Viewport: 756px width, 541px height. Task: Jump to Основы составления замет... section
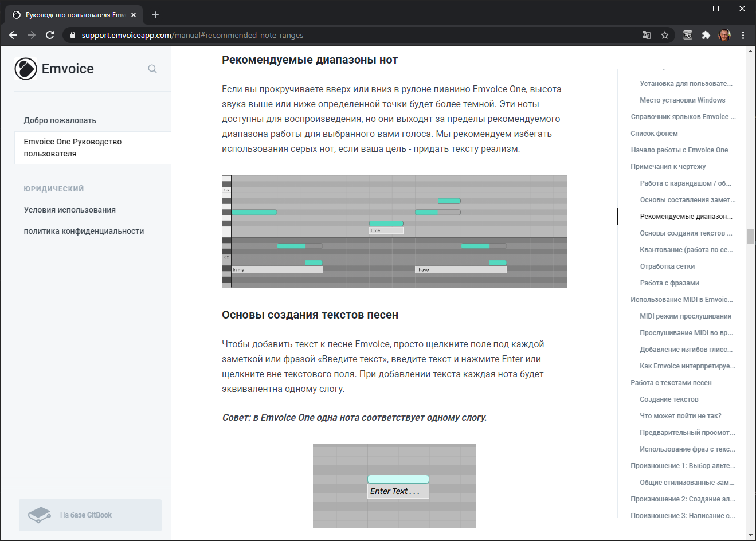pyautogui.click(x=688, y=200)
